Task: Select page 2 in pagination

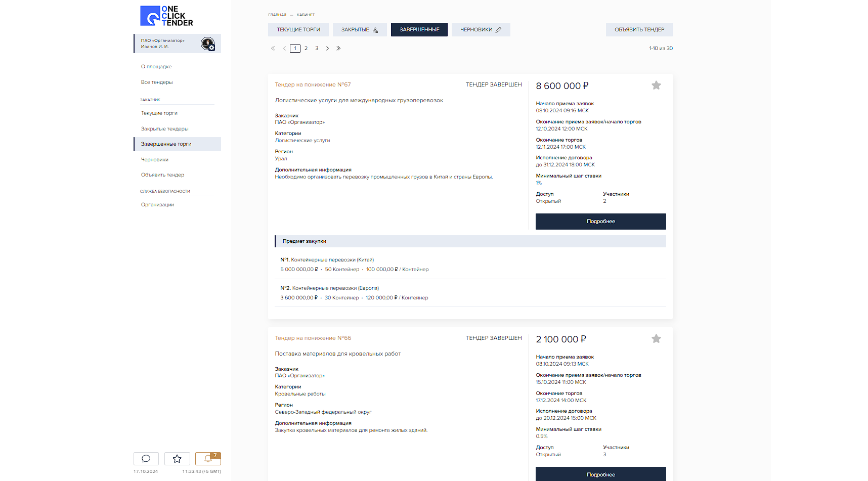Action: pyautogui.click(x=306, y=49)
